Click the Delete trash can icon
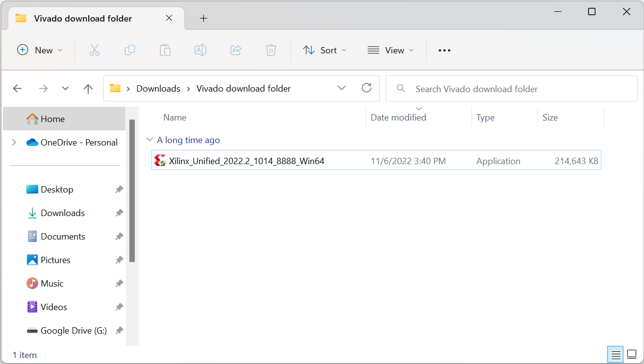Image resolution: width=644 pixels, height=364 pixels. click(271, 50)
